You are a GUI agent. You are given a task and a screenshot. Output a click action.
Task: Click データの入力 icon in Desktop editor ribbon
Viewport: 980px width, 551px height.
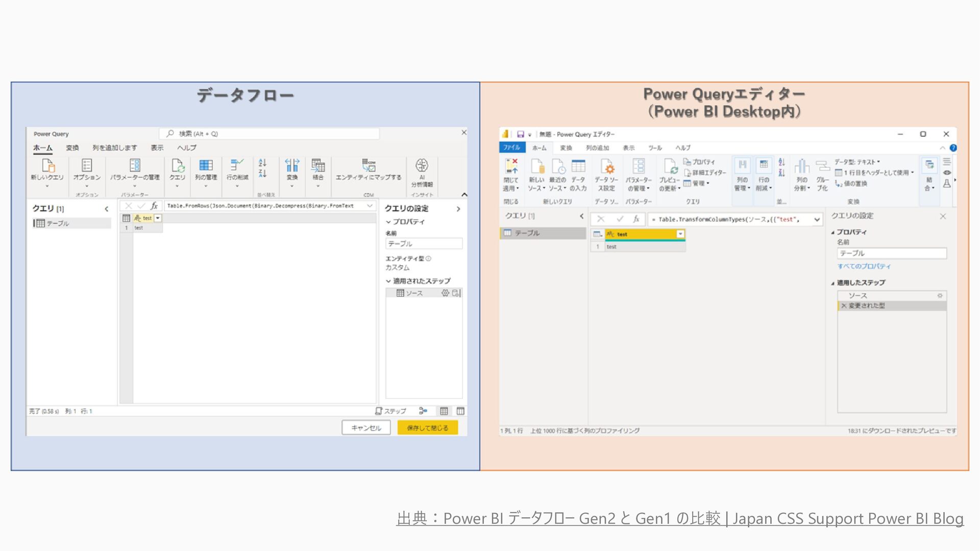(578, 166)
